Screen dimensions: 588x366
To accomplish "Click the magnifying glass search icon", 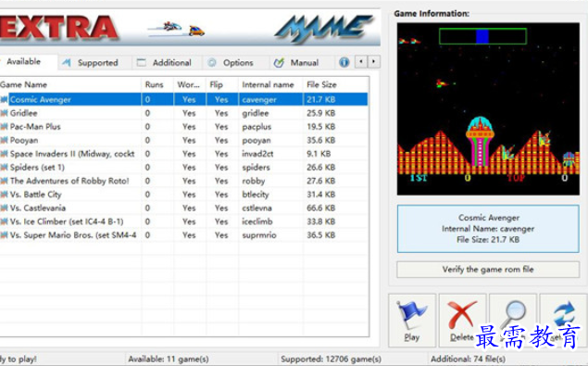I will (x=513, y=314).
